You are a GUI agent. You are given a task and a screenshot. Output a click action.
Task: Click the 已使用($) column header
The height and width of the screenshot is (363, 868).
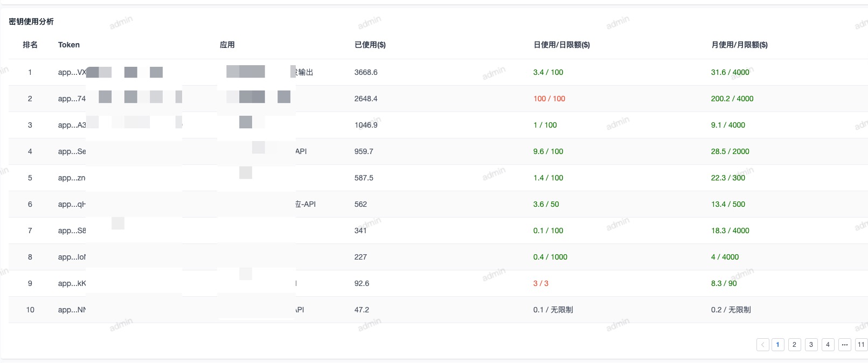click(370, 45)
